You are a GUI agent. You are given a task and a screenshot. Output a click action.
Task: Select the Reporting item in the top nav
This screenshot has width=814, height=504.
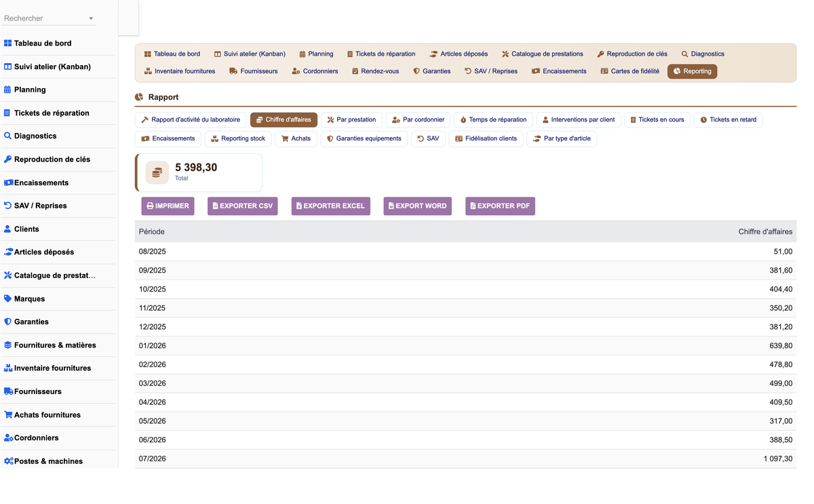point(692,71)
